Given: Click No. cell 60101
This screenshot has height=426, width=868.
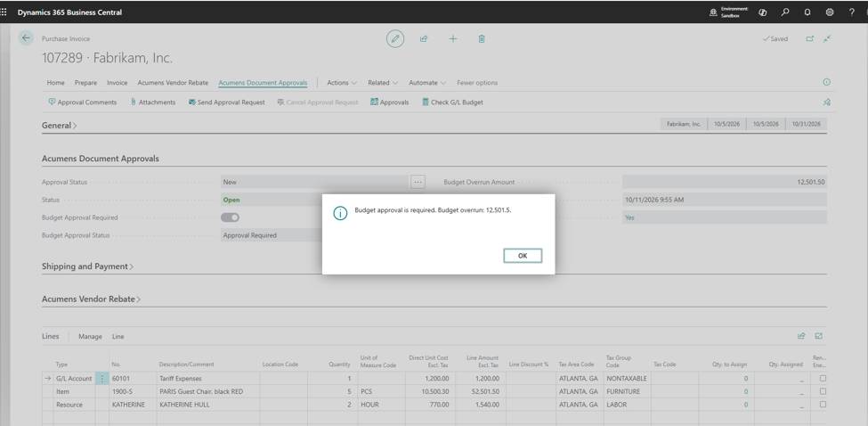Looking at the screenshot, I should 133,379.
